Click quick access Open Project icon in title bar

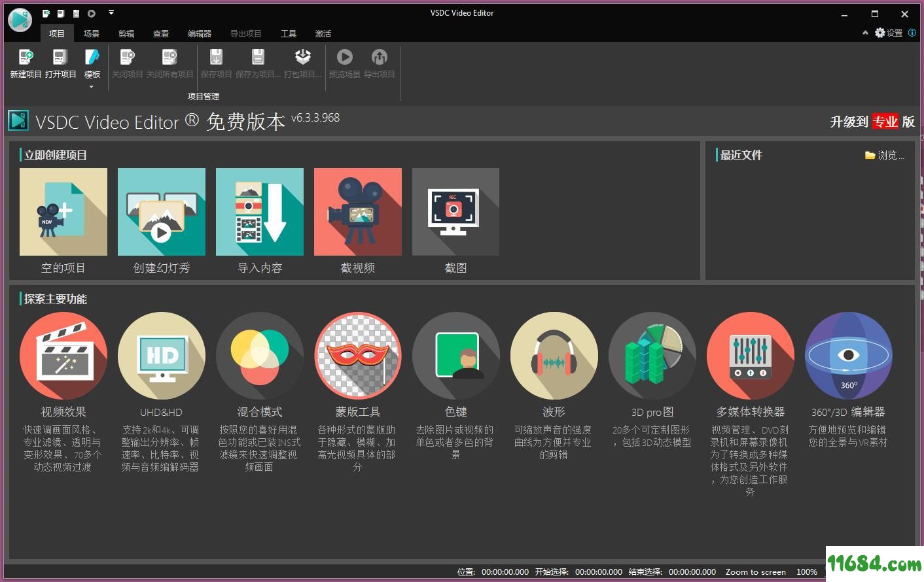61,13
